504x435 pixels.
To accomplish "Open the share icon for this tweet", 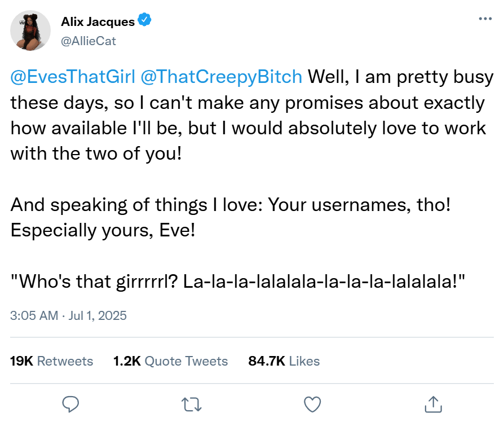I will [x=432, y=403].
